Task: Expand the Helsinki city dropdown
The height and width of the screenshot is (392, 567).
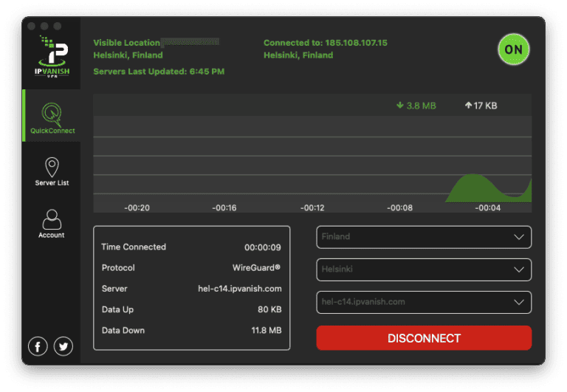Action: (x=424, y=269)
